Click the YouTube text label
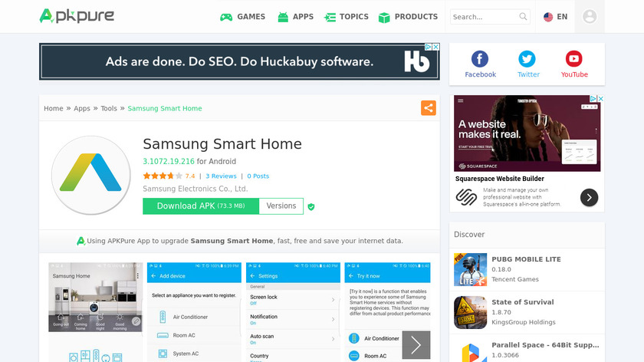The width and height of the screenshot is (644, 362). (574, 74)
